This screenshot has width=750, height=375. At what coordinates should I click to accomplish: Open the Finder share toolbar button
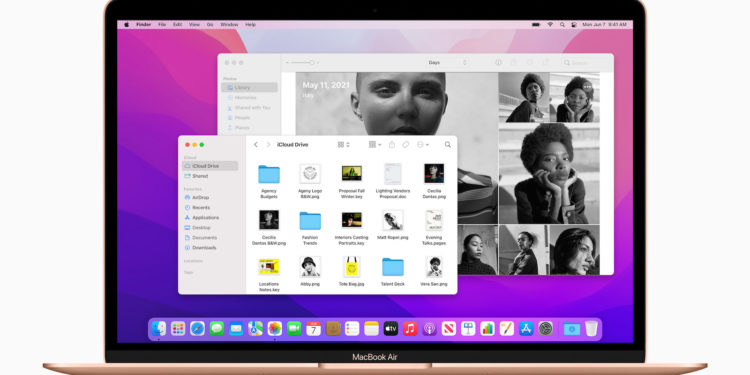click(392, 144)
